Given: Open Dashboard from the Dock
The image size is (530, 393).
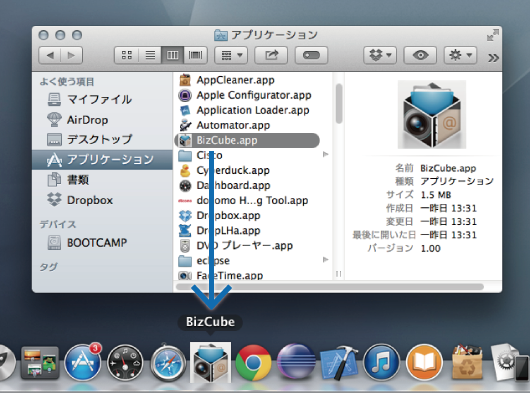Looking at the screenshot, I should [x=125, y=363].
